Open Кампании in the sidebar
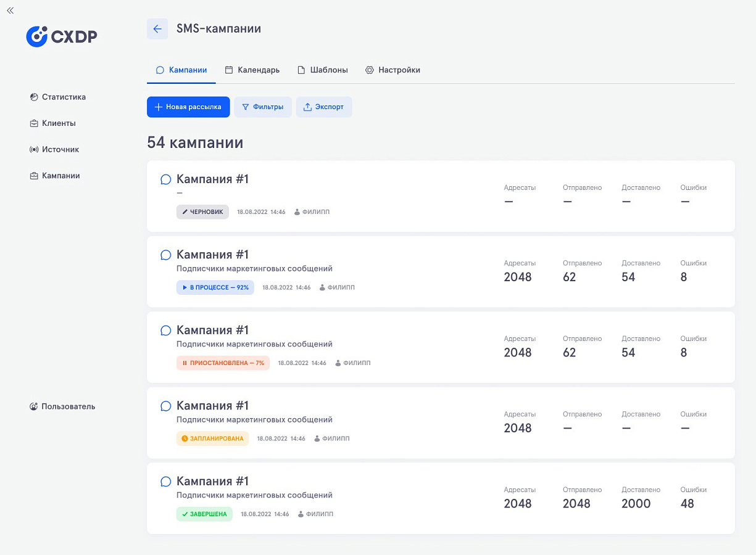 pyautogui.click(x=55, y=176)
